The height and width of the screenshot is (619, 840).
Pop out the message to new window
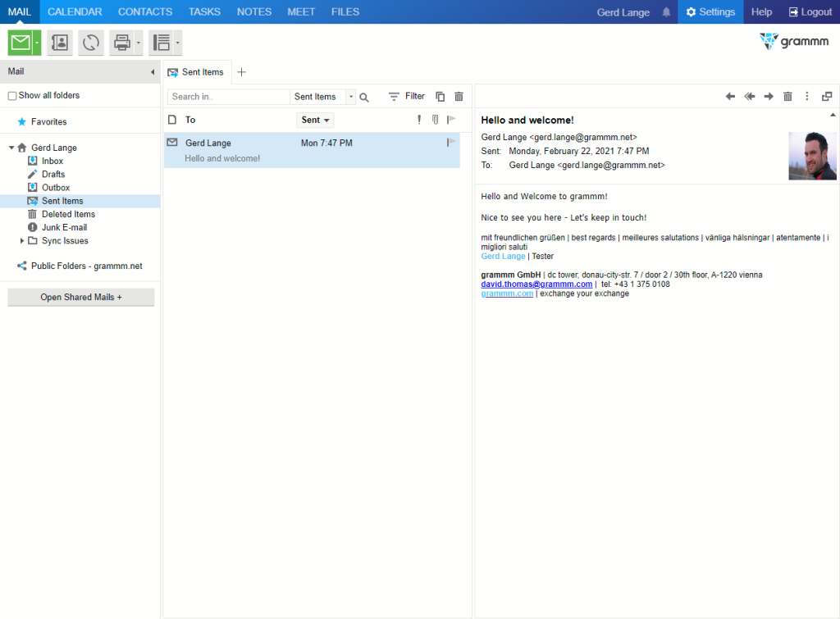[x=827, y=97]
